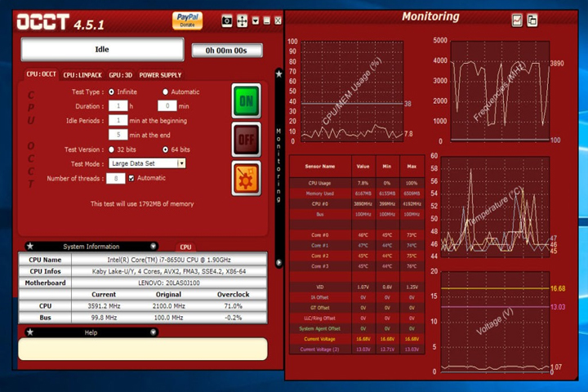This screenshot has width=588, height=392.
Task: Click the graph icon in Monitoring header
Action: [x=517, y=20]
